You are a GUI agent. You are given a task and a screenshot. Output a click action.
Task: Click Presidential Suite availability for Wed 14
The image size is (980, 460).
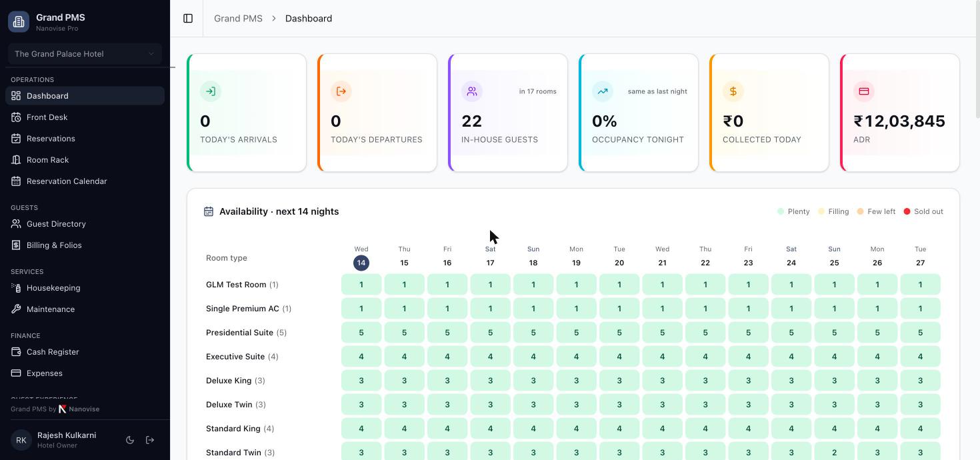(361, 333)
